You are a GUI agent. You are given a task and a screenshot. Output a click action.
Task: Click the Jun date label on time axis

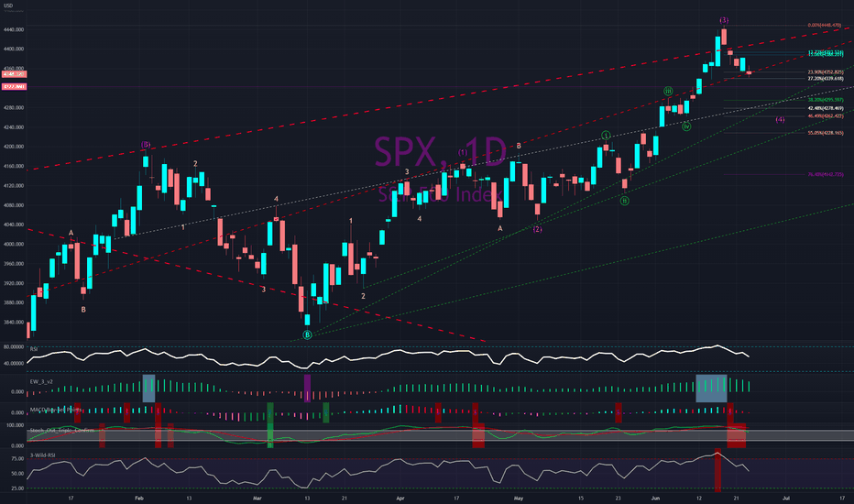click(x=655, y=498)
